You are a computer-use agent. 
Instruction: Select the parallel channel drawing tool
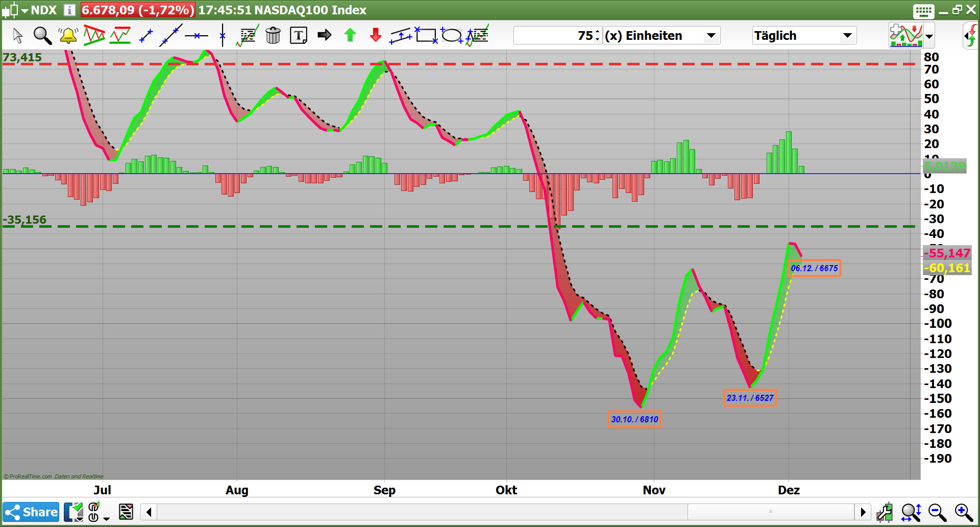point(401,36)
